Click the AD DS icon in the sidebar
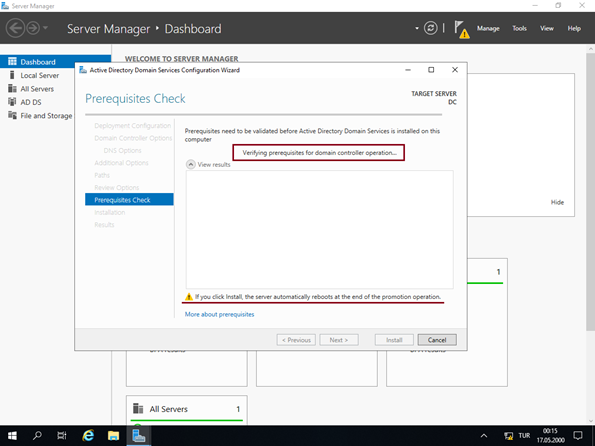595x446 pixels. (x=12, y=102)
